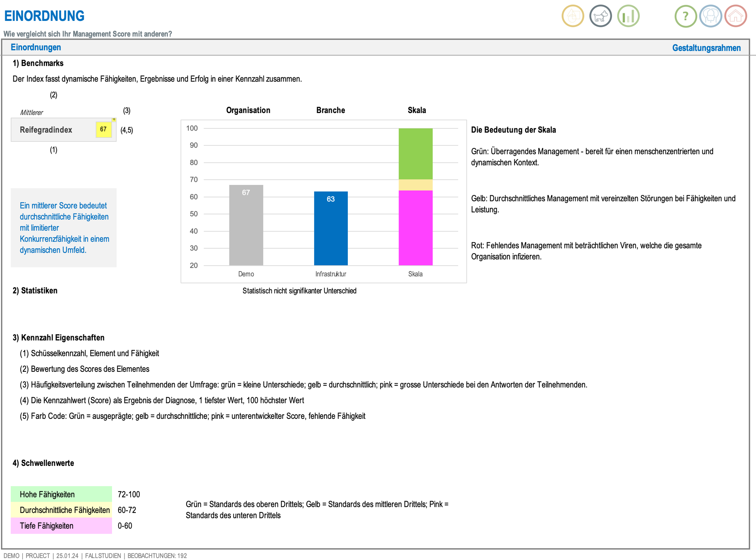Click the 25.01.24 date in footer
Image resolution: width=756 pixels, height=560 pixels.
click(67, 556)
